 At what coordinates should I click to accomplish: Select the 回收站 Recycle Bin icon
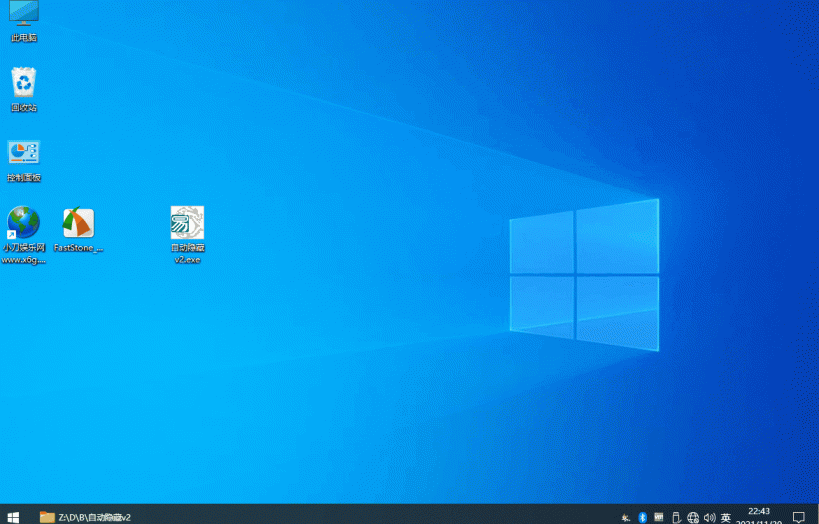point(24,84)
